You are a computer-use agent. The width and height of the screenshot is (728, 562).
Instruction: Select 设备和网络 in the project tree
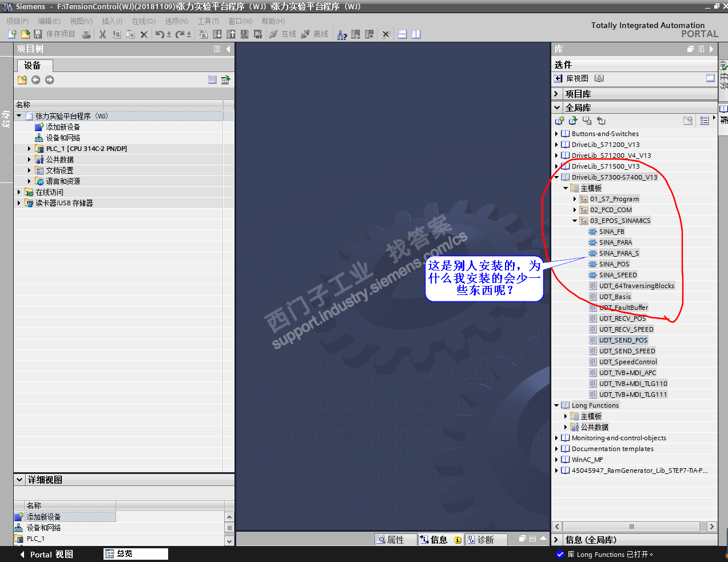tap(63, 138)
